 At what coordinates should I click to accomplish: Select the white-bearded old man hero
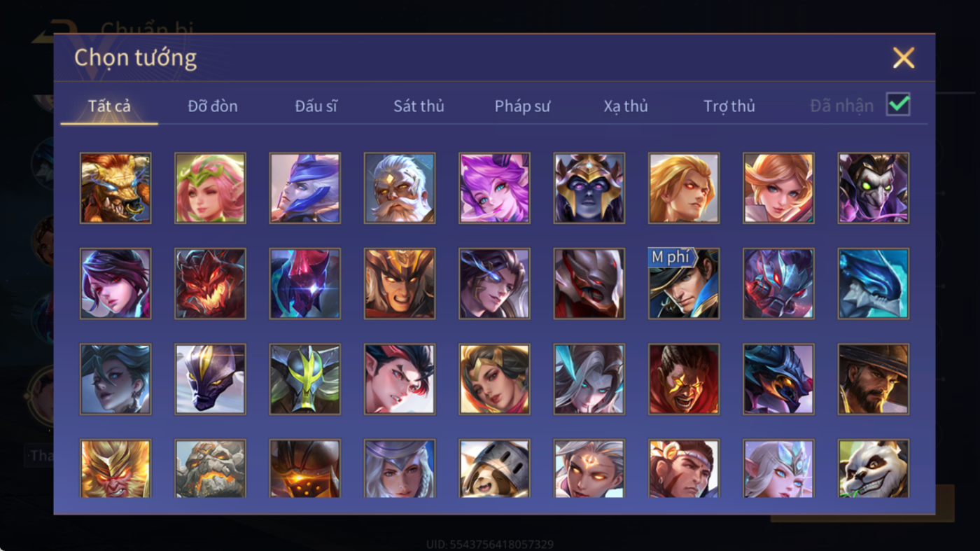pos(399,188)
